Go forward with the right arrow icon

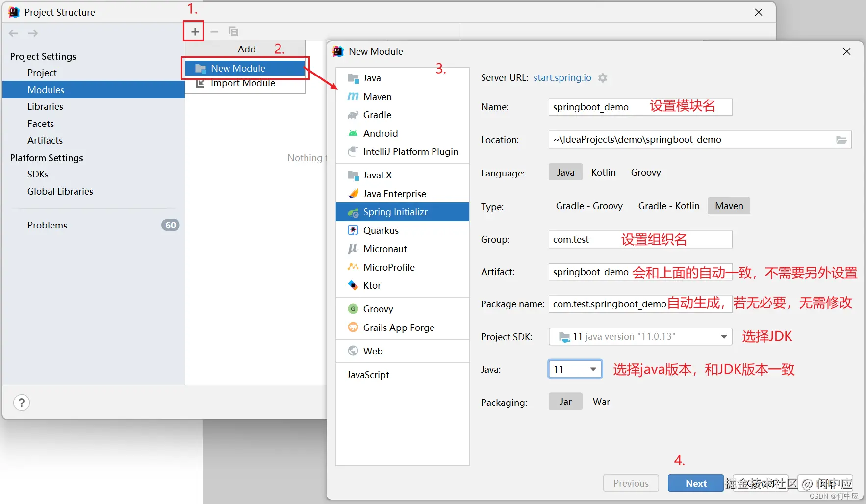33,33
